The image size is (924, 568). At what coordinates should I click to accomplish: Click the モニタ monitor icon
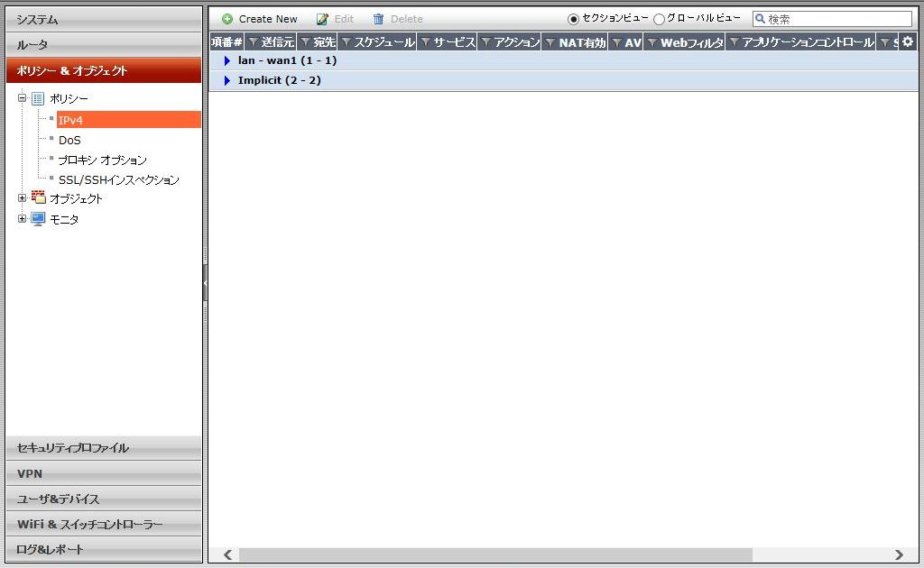[x=38, y=219]
